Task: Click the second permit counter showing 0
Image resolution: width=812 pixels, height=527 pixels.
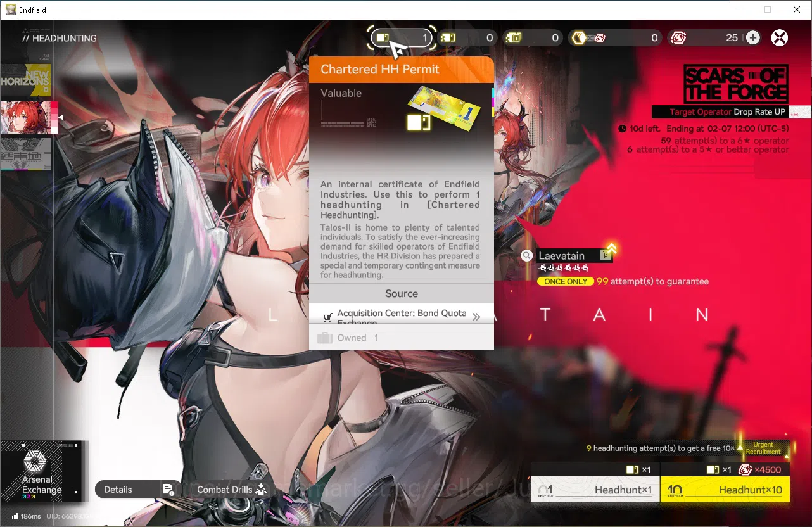Action: [468, 38]
